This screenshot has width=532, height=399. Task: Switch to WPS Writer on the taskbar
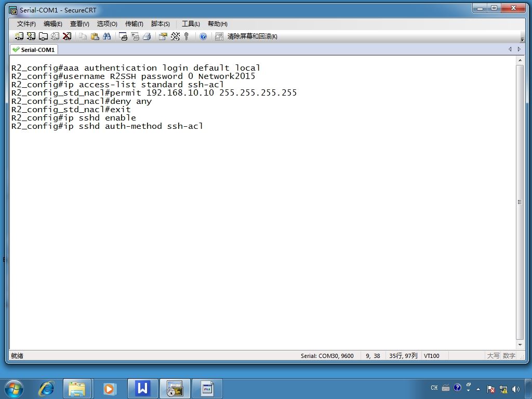142,389
